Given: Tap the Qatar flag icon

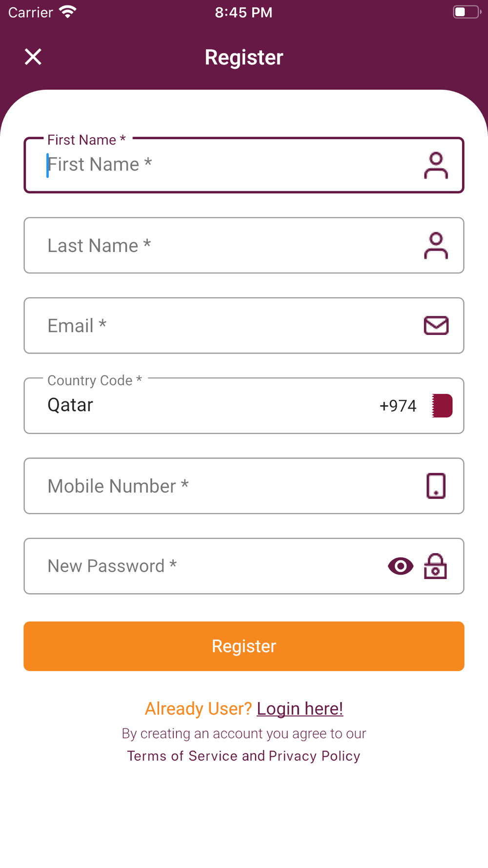Looking at the screenshot, I should pos(442,406).
